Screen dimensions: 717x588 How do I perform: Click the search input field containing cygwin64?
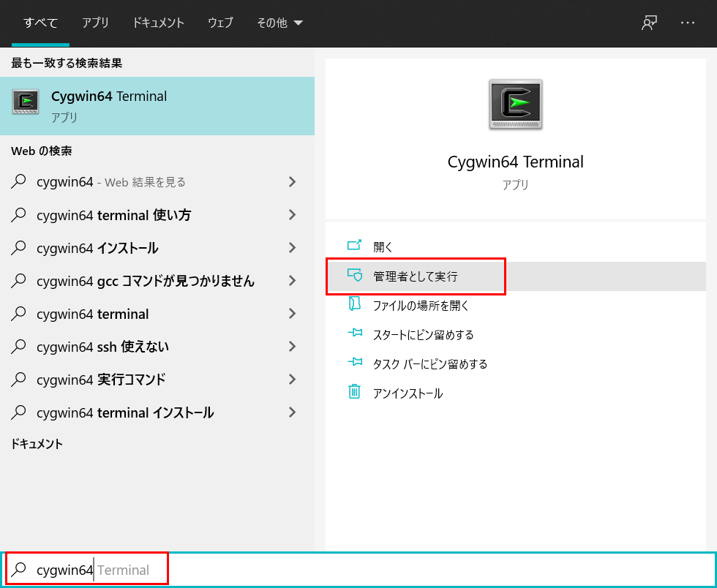(x=358, y=570)
